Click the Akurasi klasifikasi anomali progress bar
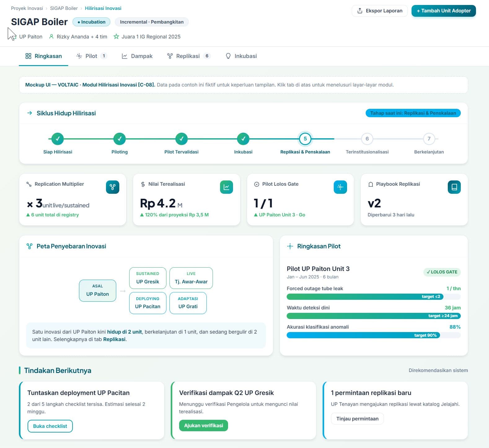Image resolution: width=489 pixels, height=448 pixels. (x=374, y=335)
